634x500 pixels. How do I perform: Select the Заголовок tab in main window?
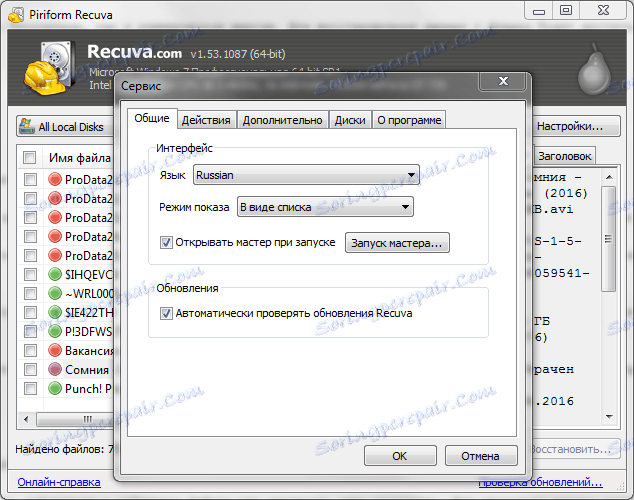click(564, 156)
